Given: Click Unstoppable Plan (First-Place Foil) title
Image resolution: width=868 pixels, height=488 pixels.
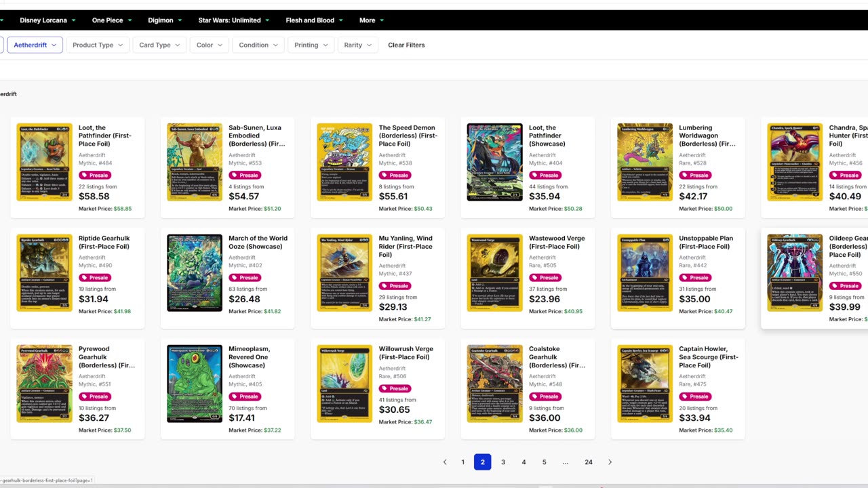Looking at the screenshot, I should pos(706,243).
